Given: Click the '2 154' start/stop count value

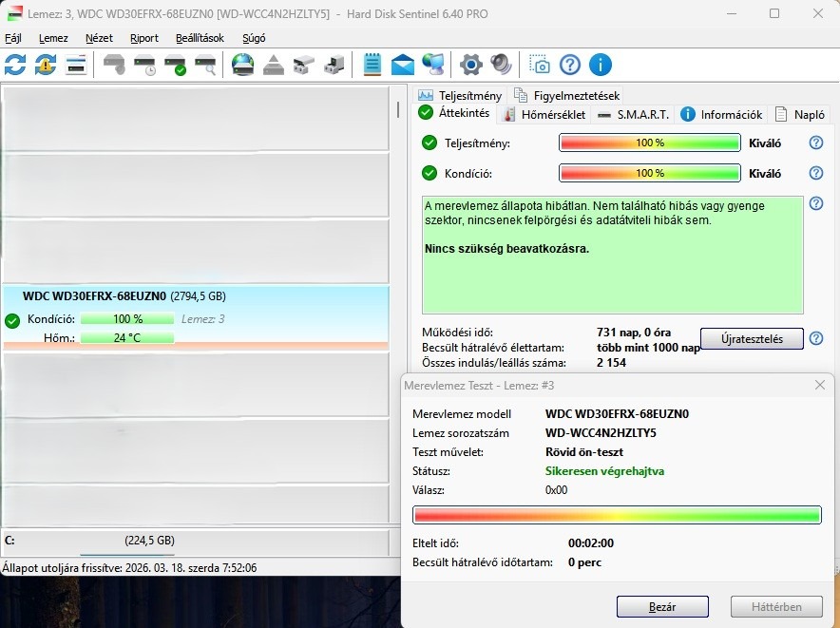Looking at the screenshot, I should 611,363.
